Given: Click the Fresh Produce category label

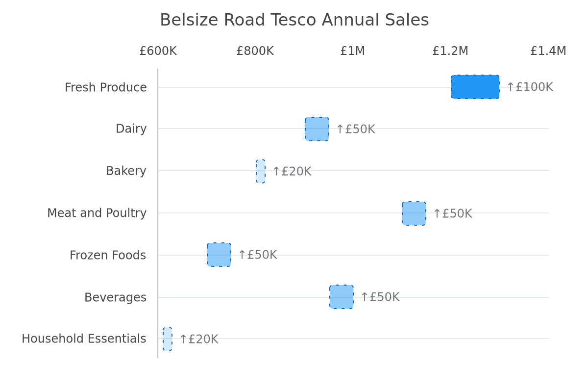Looking at the screenshot, I should coord(106,88).
